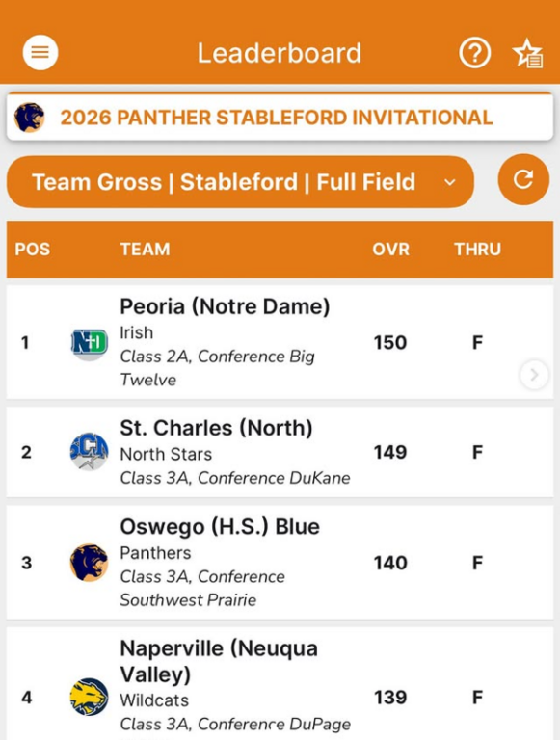The height and width of the screenshot is (740, 560).
Task: Open the help question mark icon
Action: [474, 53]
